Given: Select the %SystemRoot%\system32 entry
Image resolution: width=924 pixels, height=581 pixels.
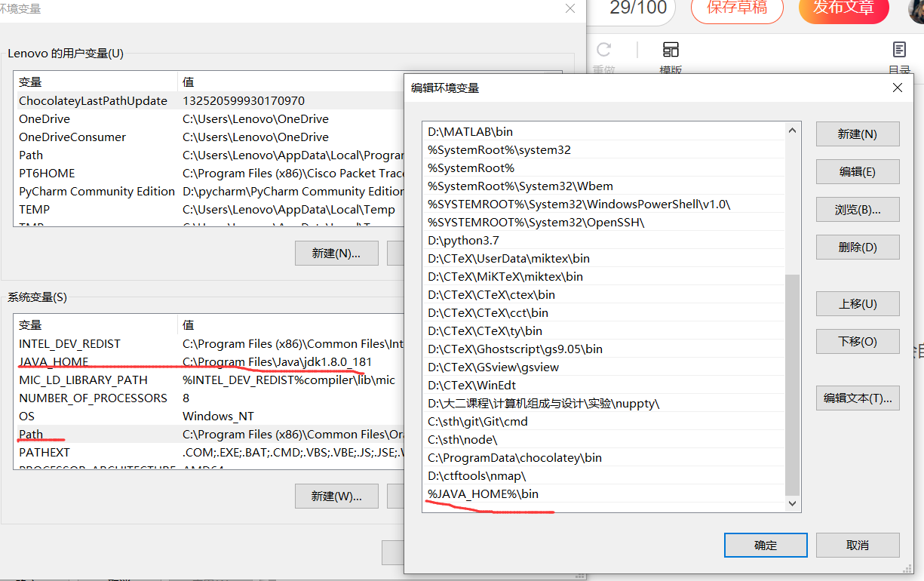Looking at the screenshot, I should coord(604,149).
